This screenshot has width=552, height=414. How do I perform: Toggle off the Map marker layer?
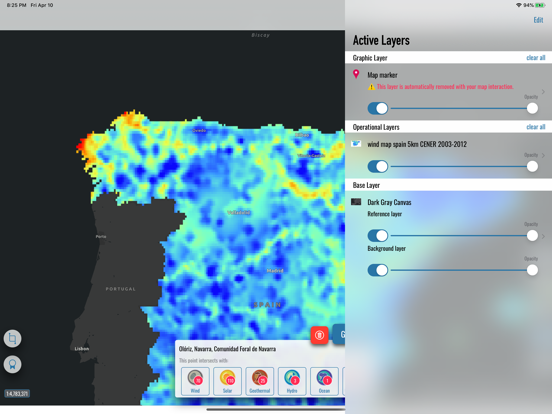pos(378,108)
